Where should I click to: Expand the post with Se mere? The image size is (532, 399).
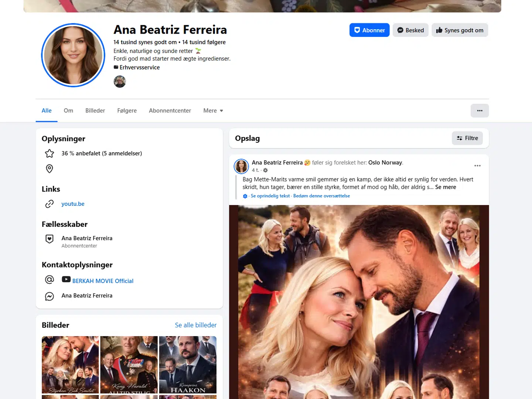[446, 187]
